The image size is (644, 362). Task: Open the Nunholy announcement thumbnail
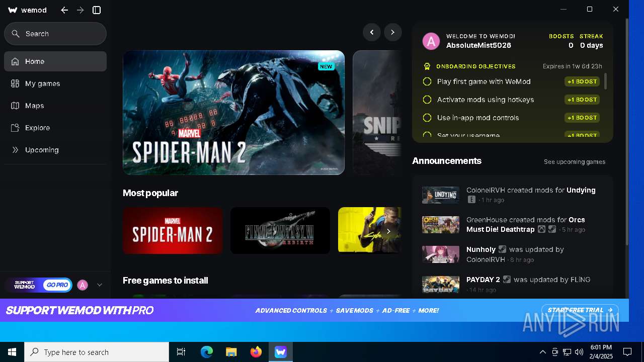441,254
